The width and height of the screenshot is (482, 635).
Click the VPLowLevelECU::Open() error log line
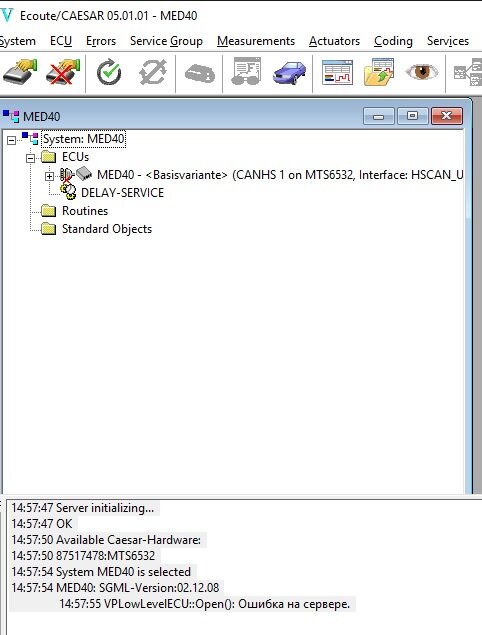tap(205, 604)
